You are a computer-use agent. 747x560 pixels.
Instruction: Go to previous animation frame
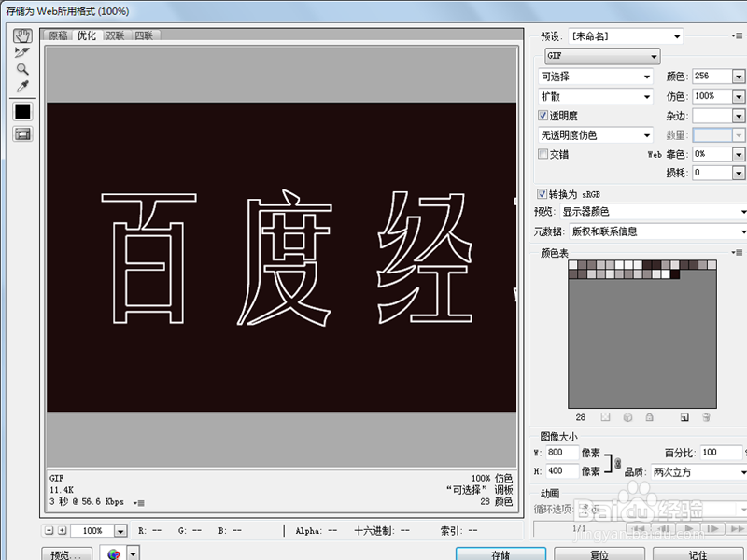[663, 529]
